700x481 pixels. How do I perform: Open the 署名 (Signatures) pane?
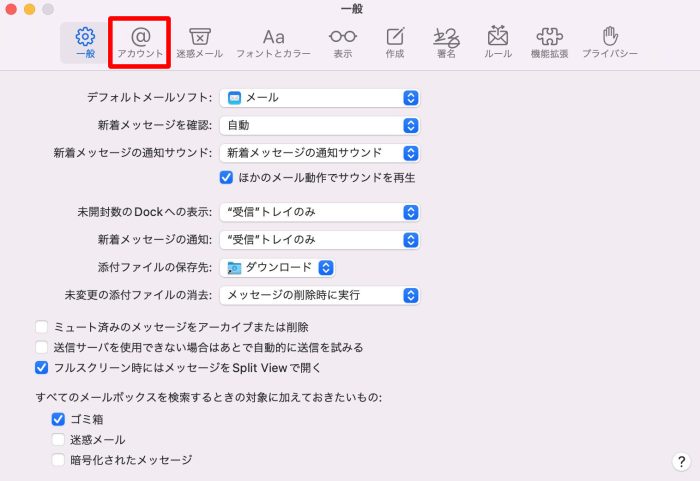tap(446, 41)
